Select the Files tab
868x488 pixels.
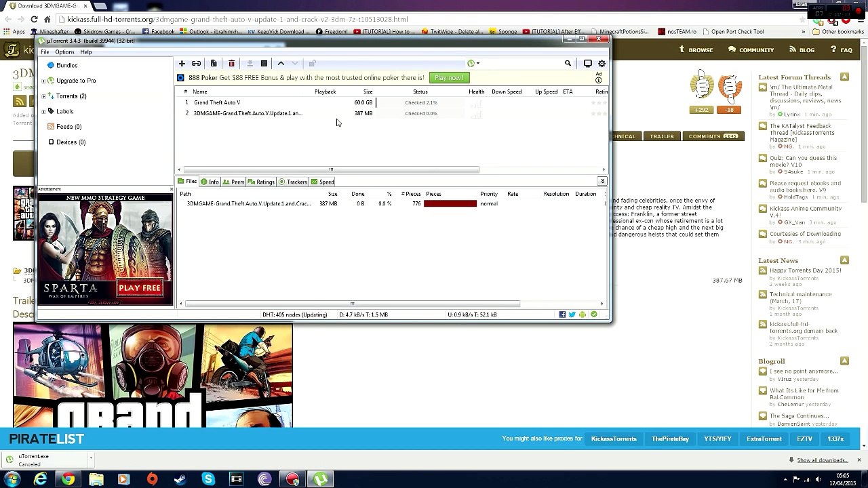187,182
